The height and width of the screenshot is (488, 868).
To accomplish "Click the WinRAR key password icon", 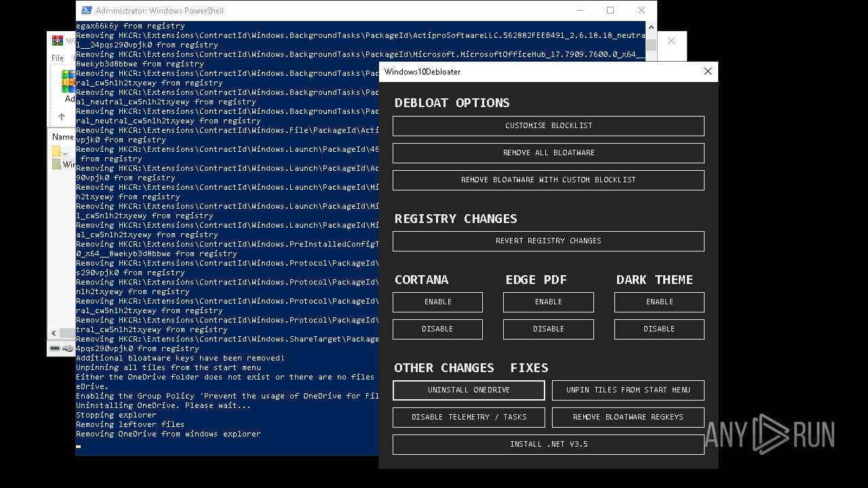I will point(68,348).
